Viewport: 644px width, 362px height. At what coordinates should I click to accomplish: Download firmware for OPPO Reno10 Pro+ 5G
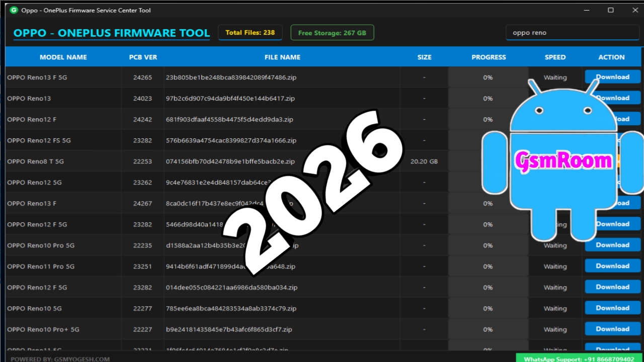click(612, 329)
